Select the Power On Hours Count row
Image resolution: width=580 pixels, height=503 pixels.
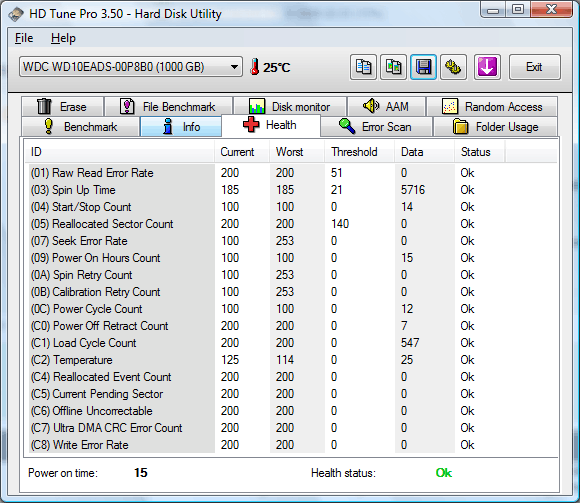point(291,258)
